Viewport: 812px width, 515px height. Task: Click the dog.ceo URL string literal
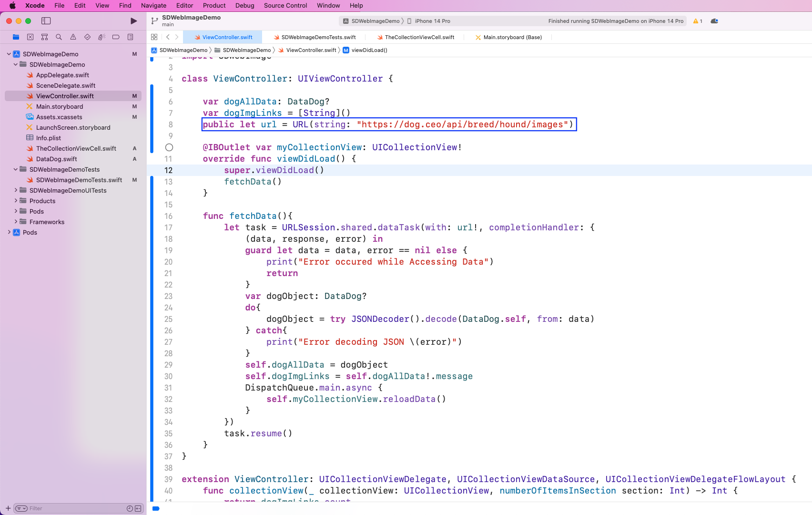point(462,124)
